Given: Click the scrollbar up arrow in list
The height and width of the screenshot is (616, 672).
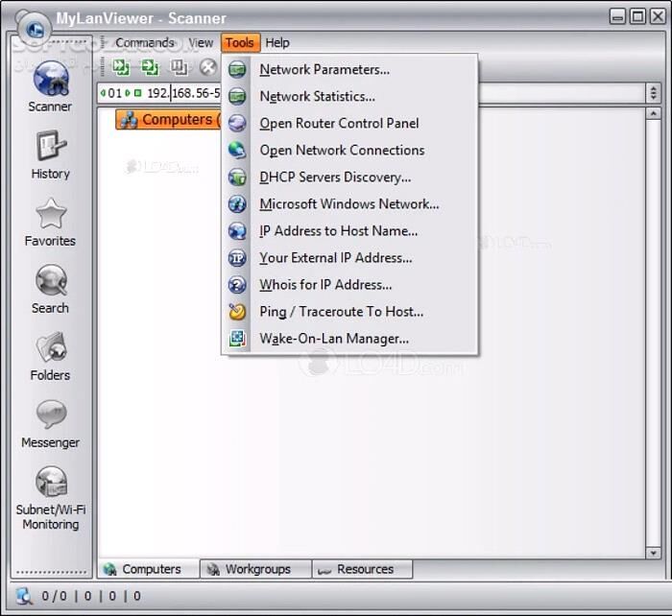Looking at the screenshot, I should [653, 113].
